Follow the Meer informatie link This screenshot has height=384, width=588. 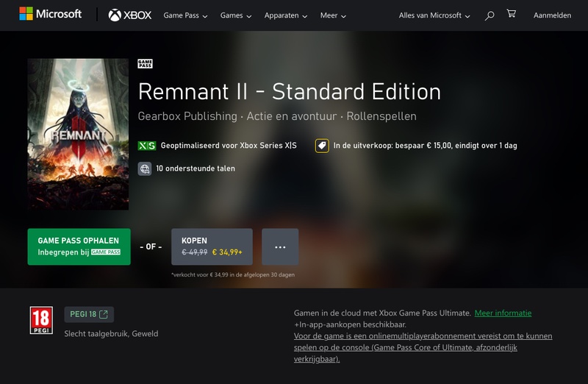[503, 313]
